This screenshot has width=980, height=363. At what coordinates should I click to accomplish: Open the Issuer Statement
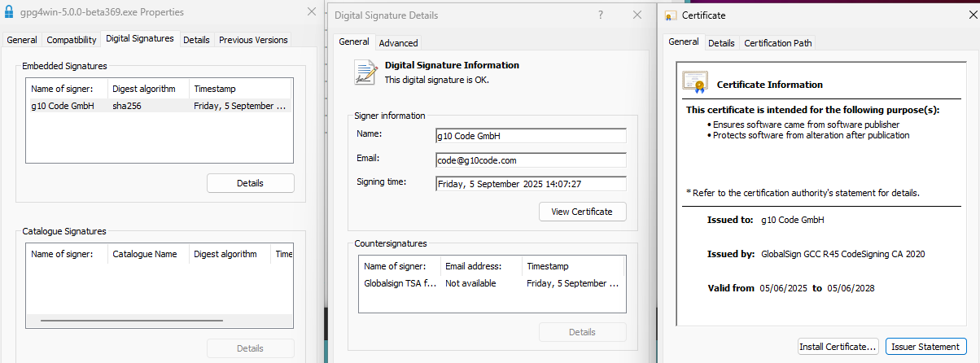pos(926,347)
